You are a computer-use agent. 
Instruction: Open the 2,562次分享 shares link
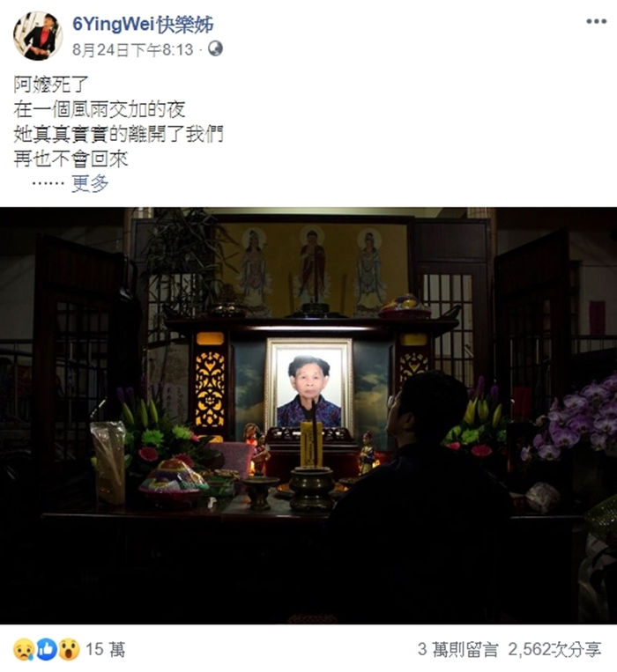(x=554, y=649)
